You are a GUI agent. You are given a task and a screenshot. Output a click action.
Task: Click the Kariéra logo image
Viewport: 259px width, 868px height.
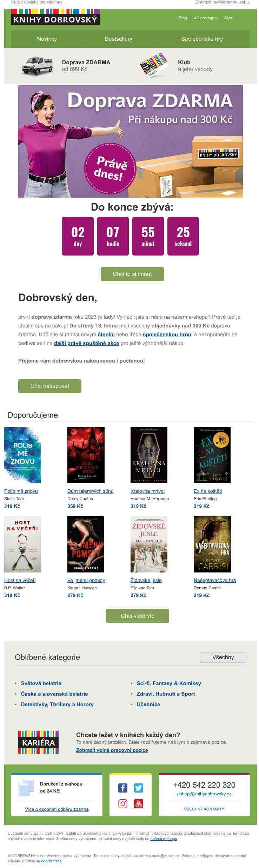pos(39,742)
